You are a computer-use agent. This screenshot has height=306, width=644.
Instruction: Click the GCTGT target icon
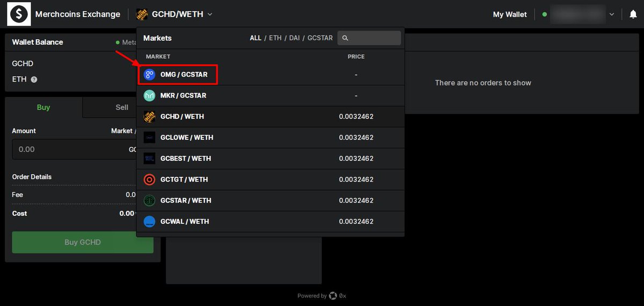pos(150,179)
